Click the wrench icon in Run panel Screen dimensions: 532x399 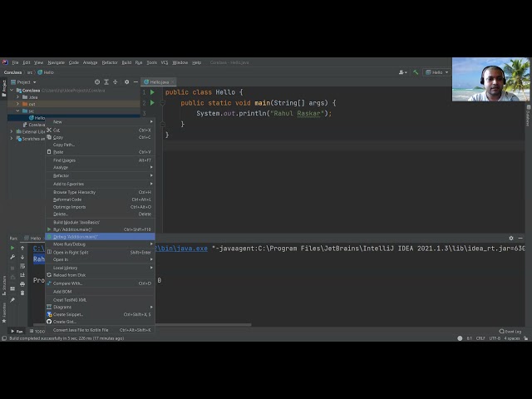12,257
